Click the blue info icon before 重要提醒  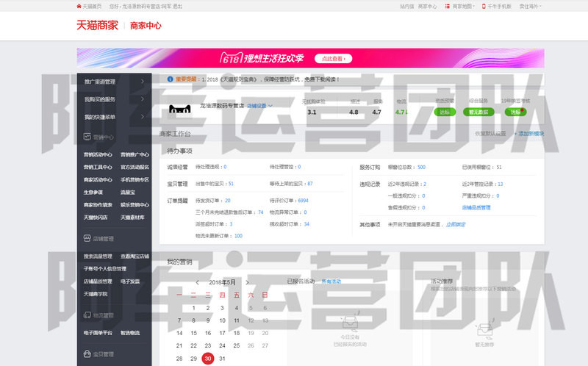[171, 79]
